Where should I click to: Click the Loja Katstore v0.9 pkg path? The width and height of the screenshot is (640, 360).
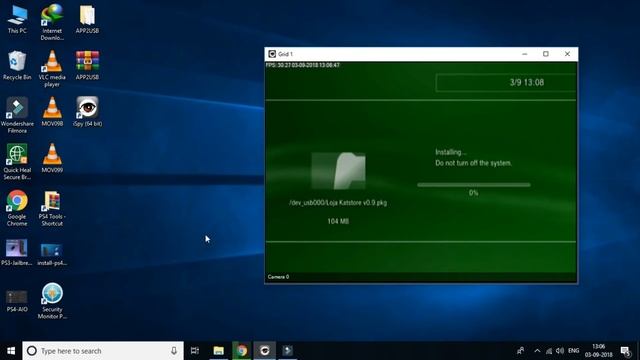(338, 202)
